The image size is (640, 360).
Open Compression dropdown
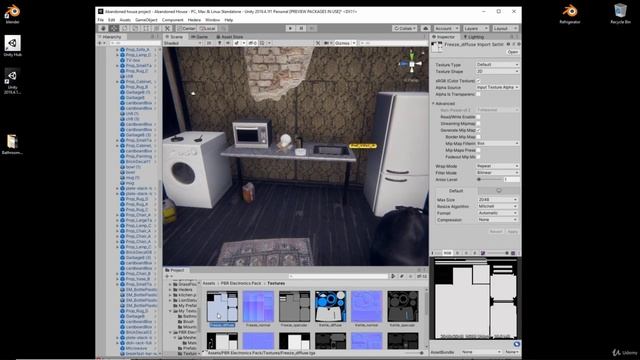[497, 220]
